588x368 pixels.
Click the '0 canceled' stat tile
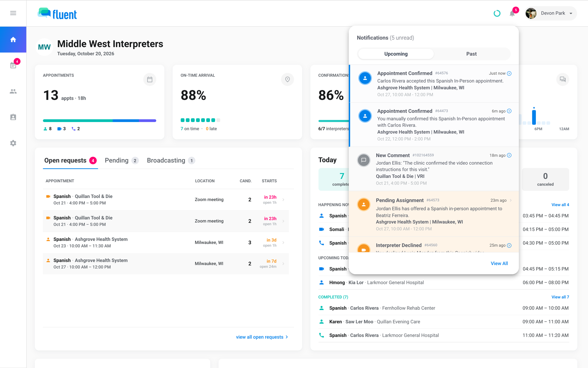pyautogui.click(x=545, y=179)
